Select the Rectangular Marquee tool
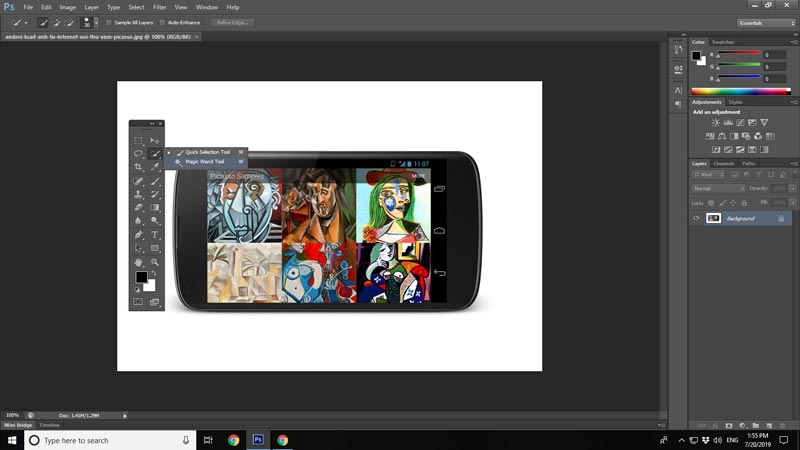Viewport: 800px width, 450px height. (x=138, y=140)
